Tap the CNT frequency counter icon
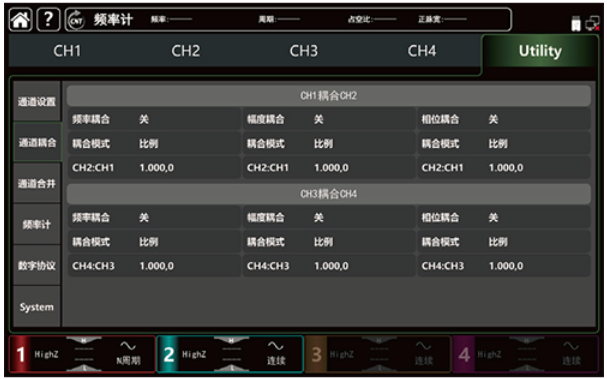Viewport: 607px width, 379px height. pyautogui.click(x=76, y=20)
